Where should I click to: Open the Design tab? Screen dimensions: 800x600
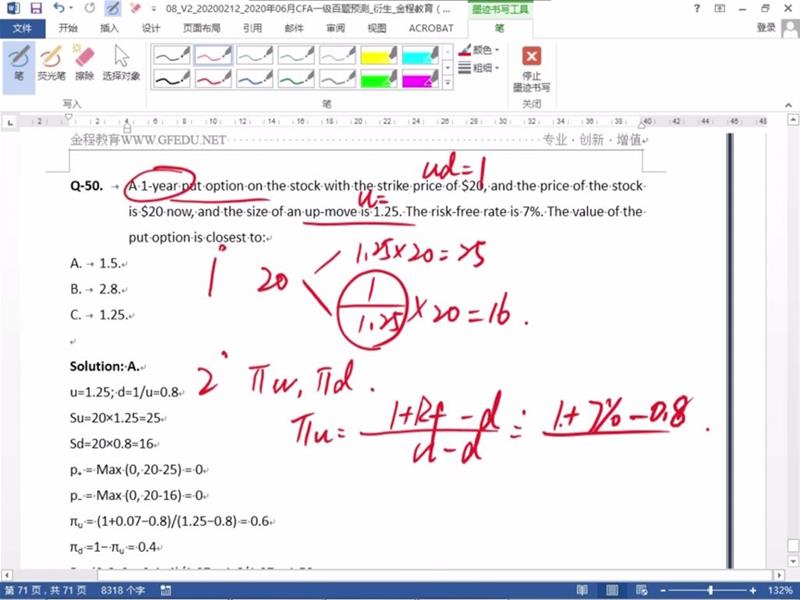pyautogui.click(x=151, y=28)
